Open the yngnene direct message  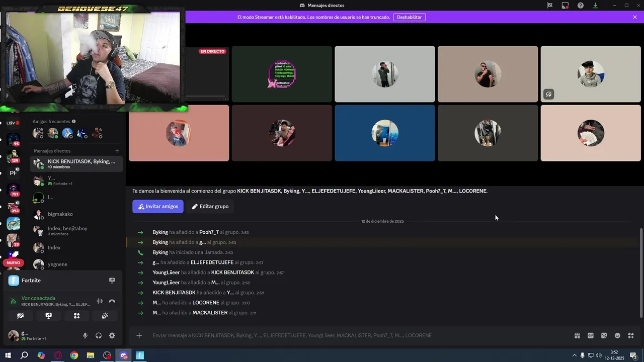point(76,264)
